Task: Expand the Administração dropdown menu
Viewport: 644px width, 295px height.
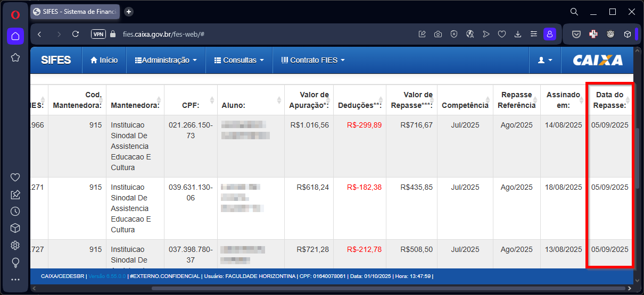Action: [x=166, y=60]
